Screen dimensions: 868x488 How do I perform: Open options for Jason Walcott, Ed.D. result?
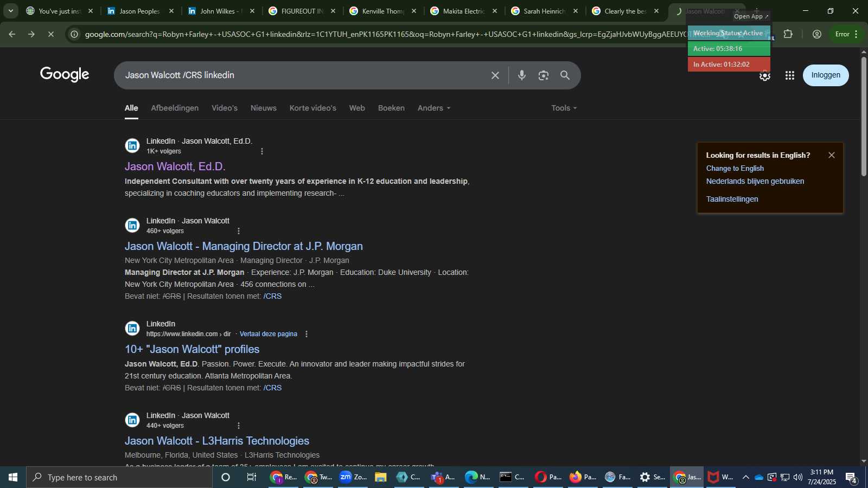coord(262,151)
